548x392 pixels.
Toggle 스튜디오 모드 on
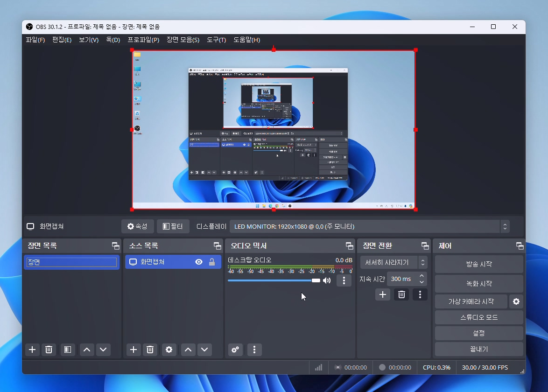[x=479, y=317]
